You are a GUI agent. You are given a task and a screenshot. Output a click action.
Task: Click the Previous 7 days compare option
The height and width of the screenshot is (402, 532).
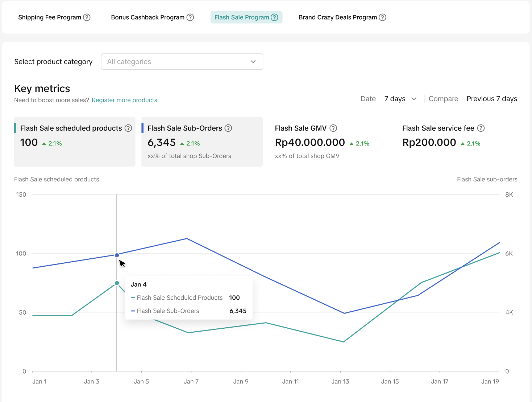tap(492, 99)
